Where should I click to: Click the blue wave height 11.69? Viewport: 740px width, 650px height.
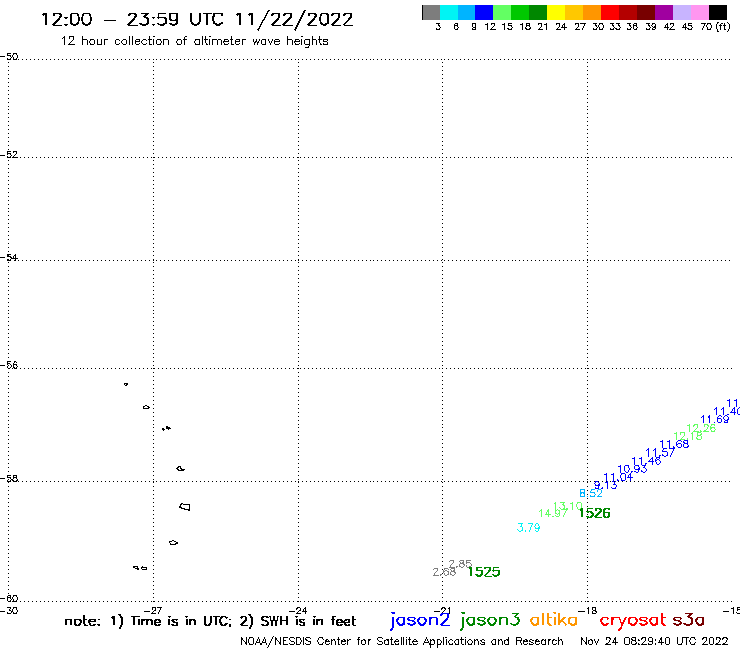click(x=715, y=419)
